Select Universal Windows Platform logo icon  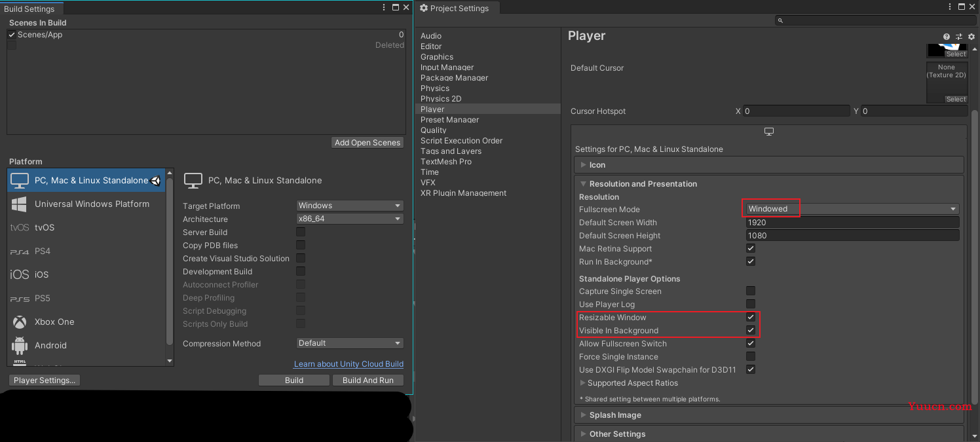pos(19,204)
